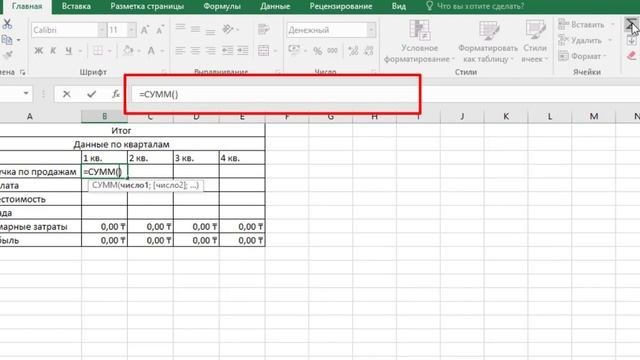This screenshot has height=360, width=640.
Task: Open the font size 11 dropdown
Action: [x=131, y=30]
